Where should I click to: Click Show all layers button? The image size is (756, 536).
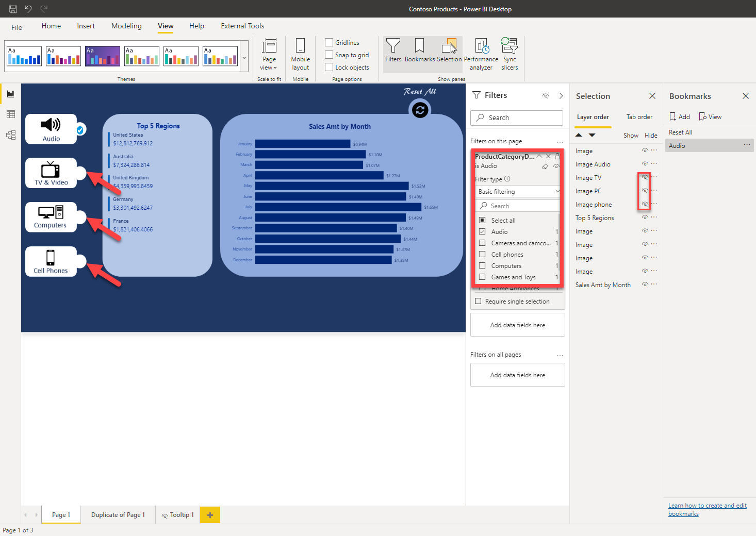click(x=631, y=136)
